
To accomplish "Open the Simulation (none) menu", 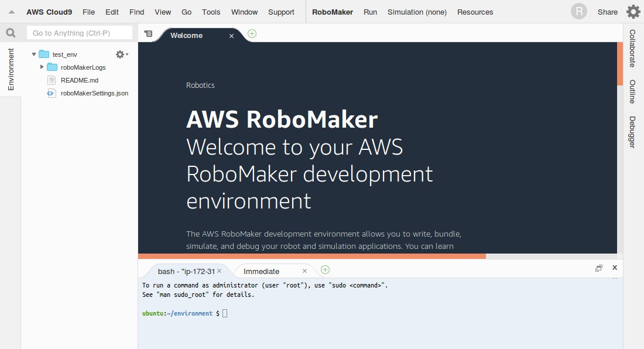I will coord(417,12).
